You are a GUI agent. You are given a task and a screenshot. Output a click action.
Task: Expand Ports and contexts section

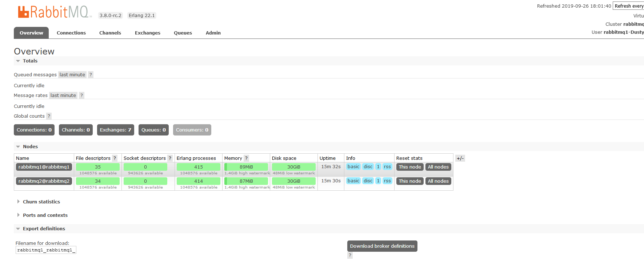coord(45,215)
